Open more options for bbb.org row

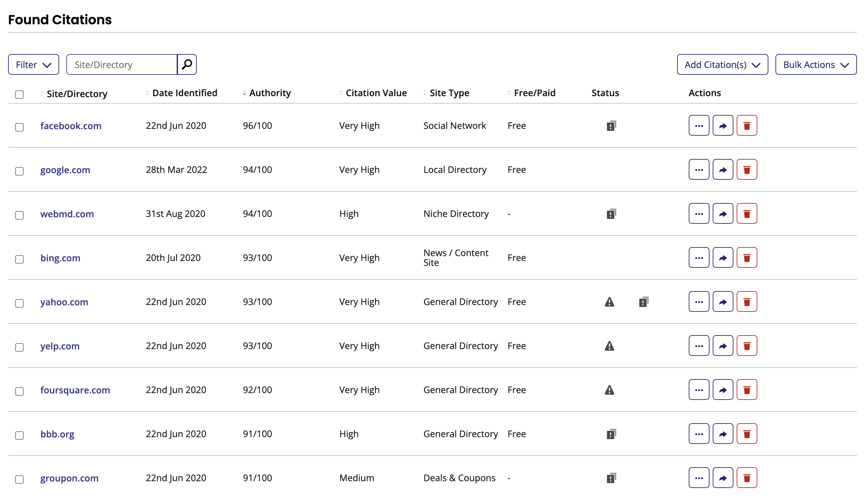pyautogui.click(x=699, y=434)
